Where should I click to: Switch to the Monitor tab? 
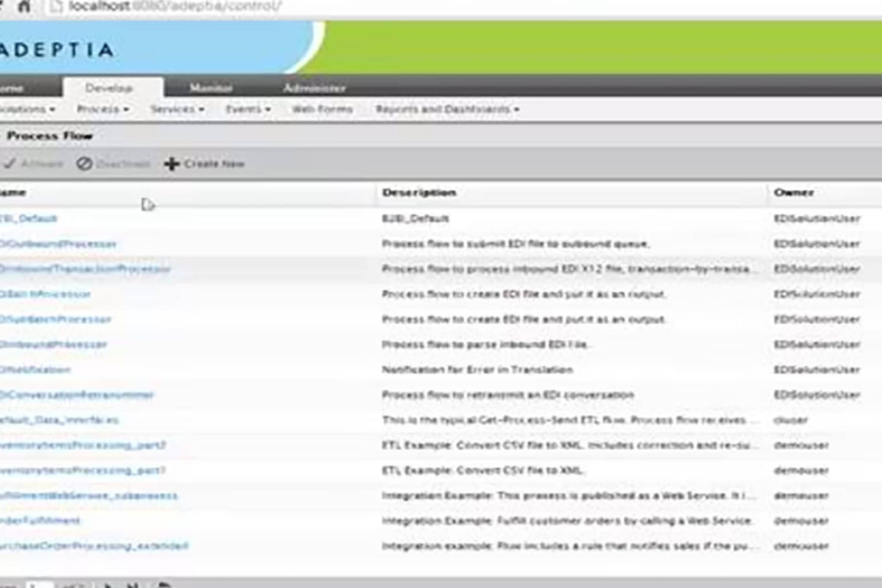coord(211,88)
